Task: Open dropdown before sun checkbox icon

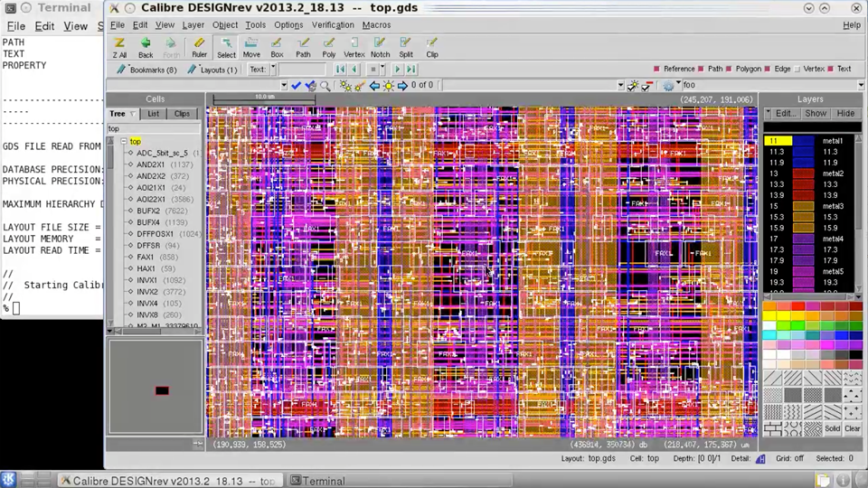Action: click(x=620, y=85)
